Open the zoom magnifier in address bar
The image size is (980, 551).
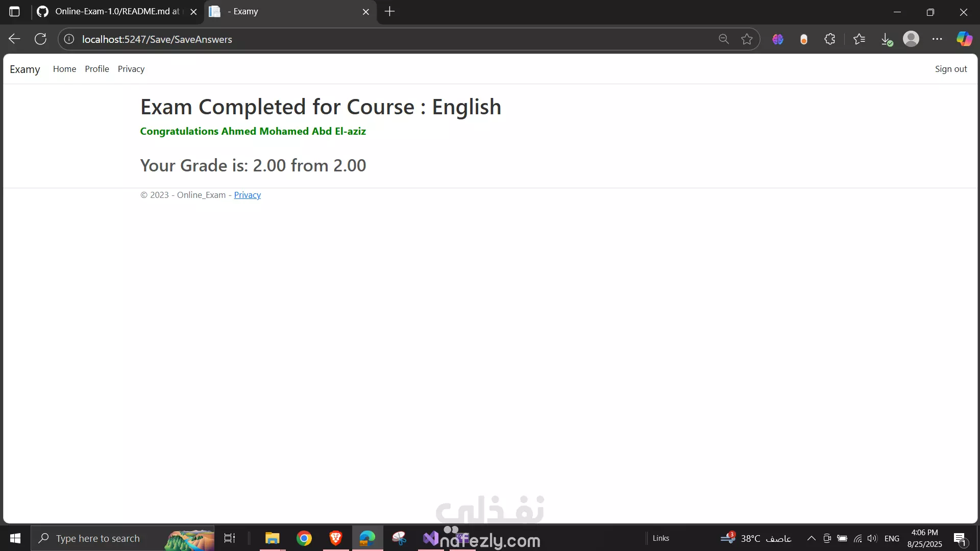pyautogui.click(x=723, y=39)
